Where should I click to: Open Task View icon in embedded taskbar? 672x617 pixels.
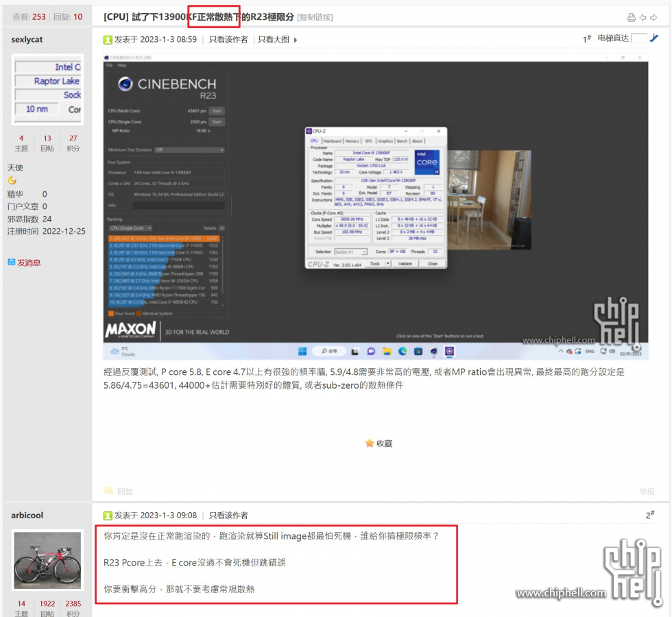pyautogui.click(x=355, y=352)
